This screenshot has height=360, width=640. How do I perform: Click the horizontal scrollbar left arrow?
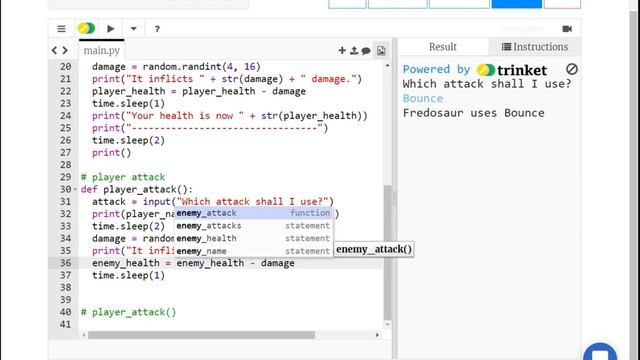click(84, 335)
